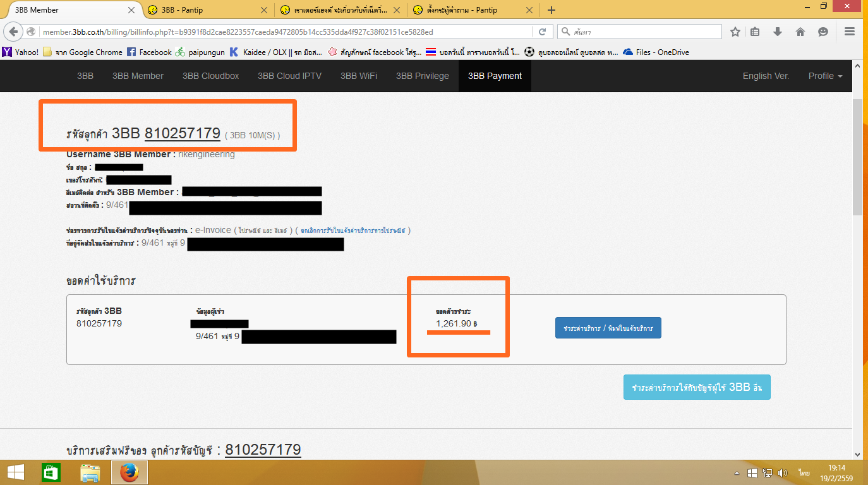868x485 pixels.
Task: Close the '3BB - Pantip' tab
Action: (x=264, y=10)
